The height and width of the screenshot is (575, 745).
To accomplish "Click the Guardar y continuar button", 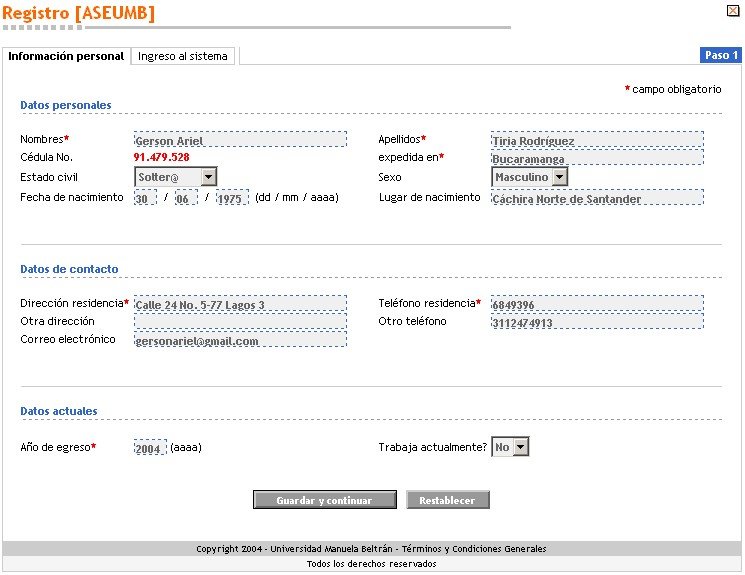I will (x=324, y=500).
